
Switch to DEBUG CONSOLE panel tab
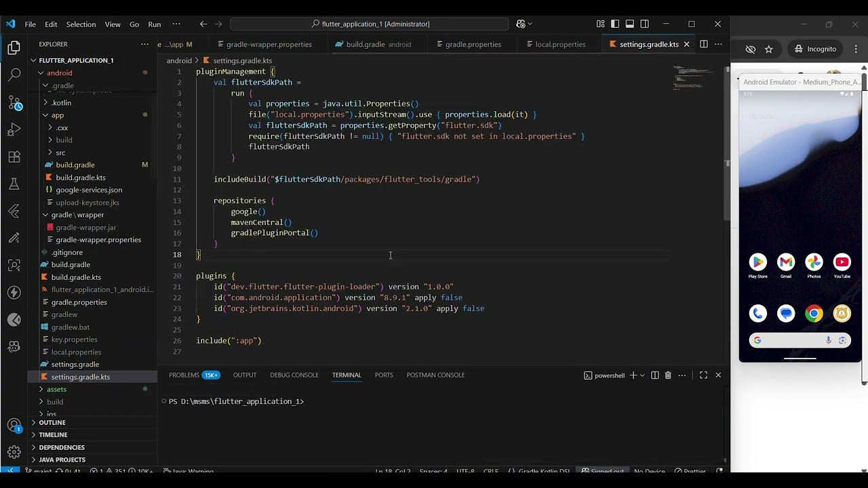coord(294,375)
